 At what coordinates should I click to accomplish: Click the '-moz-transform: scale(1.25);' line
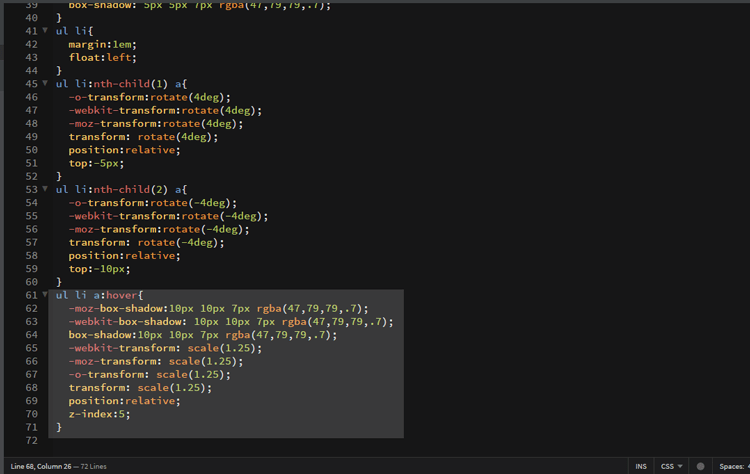(x=155, y=362)
